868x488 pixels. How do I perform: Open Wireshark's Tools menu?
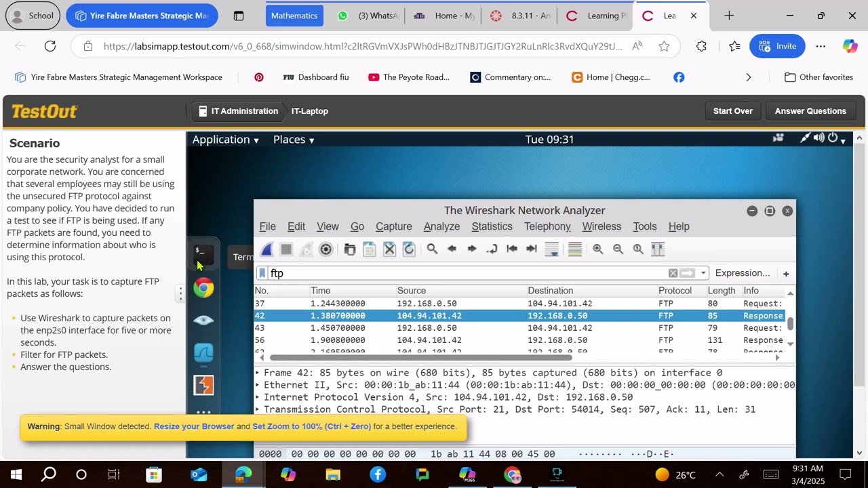point(645,226)
